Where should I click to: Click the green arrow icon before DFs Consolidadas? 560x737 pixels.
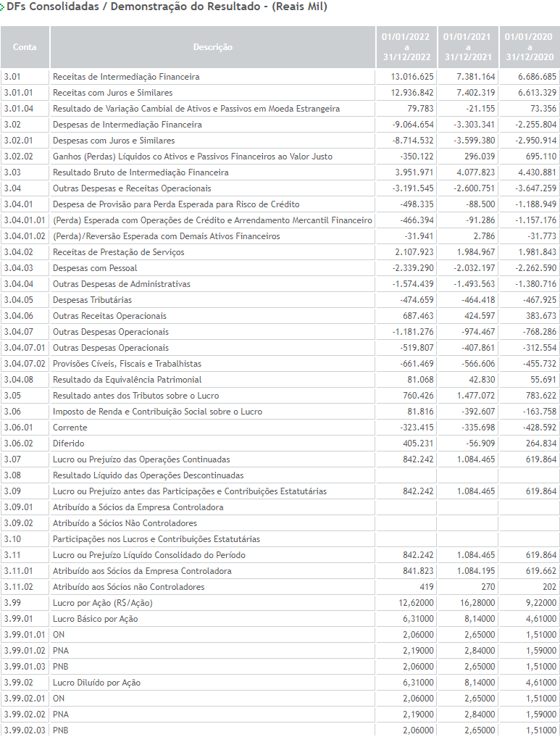2,7
